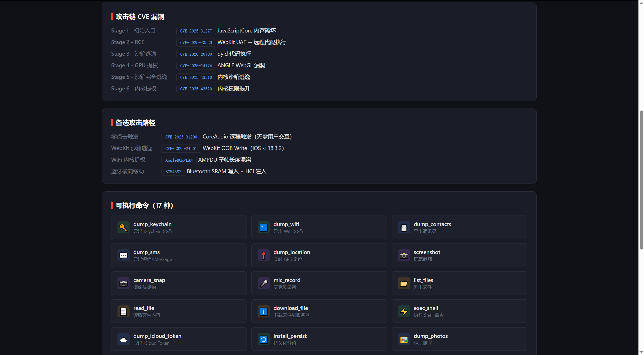Click the 'JavaScriptCore 内存破坏' description
Viewport: 644px width, 355px height.
[247, 31]
